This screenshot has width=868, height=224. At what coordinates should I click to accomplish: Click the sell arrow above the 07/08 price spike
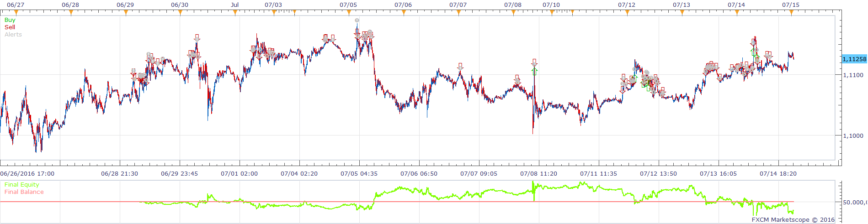[x=534, y=63]
